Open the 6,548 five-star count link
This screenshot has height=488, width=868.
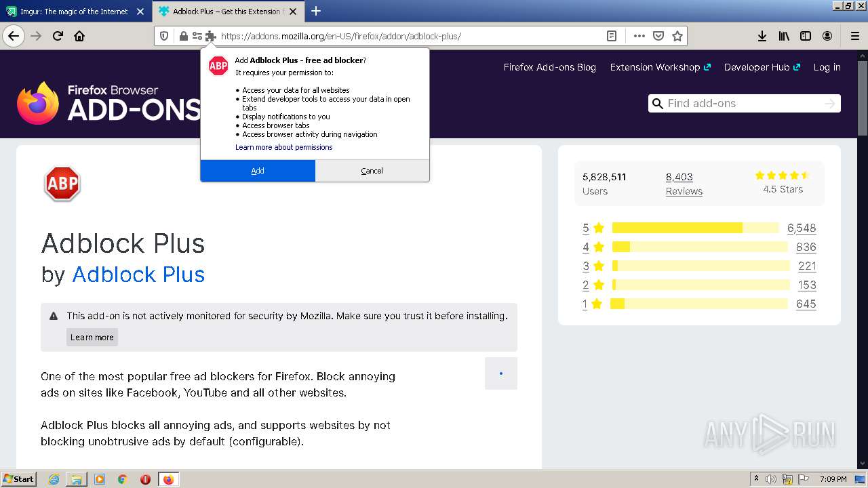[802, 228]
